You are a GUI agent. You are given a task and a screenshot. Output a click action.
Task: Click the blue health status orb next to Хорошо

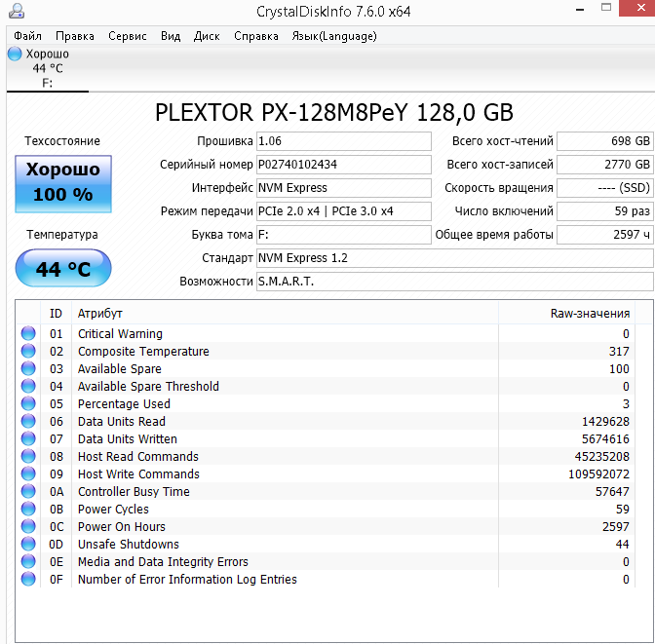click(x=15, y=54)
